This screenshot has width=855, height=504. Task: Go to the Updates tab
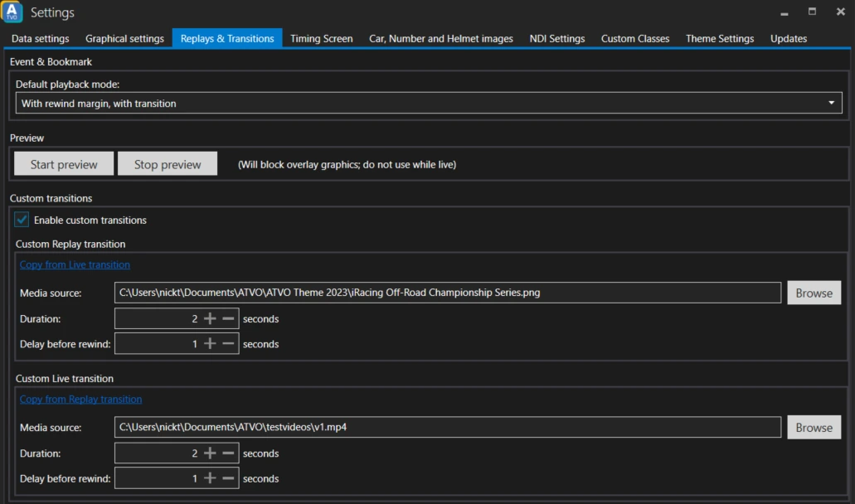click(789, 39)
